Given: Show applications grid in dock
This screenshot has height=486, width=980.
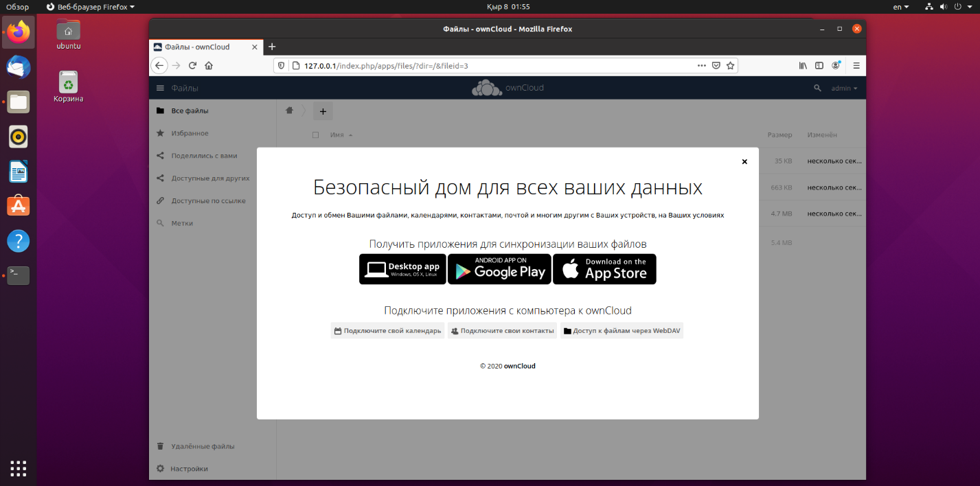Looking at the screenshot, I should [19, 468].
